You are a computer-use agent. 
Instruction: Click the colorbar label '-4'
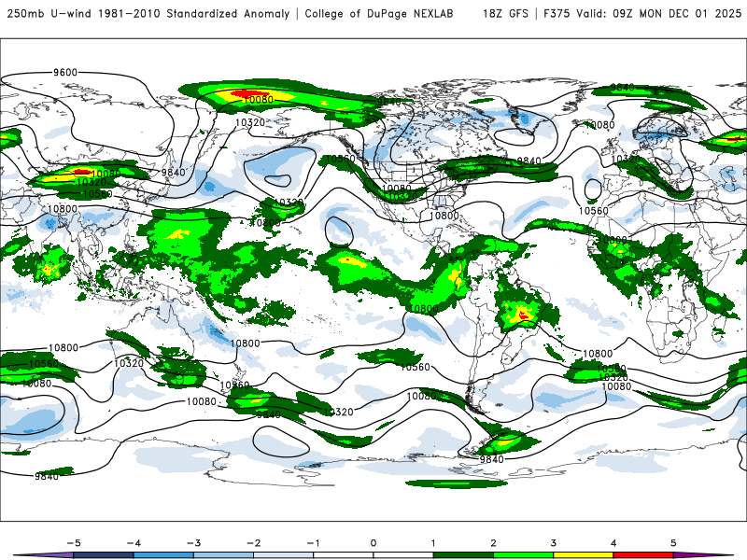[134, 543]
